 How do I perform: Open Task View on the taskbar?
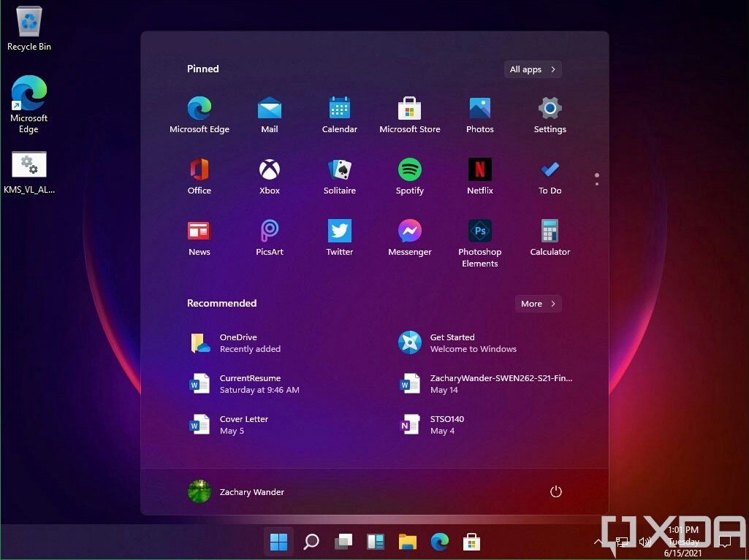point(343,542)
